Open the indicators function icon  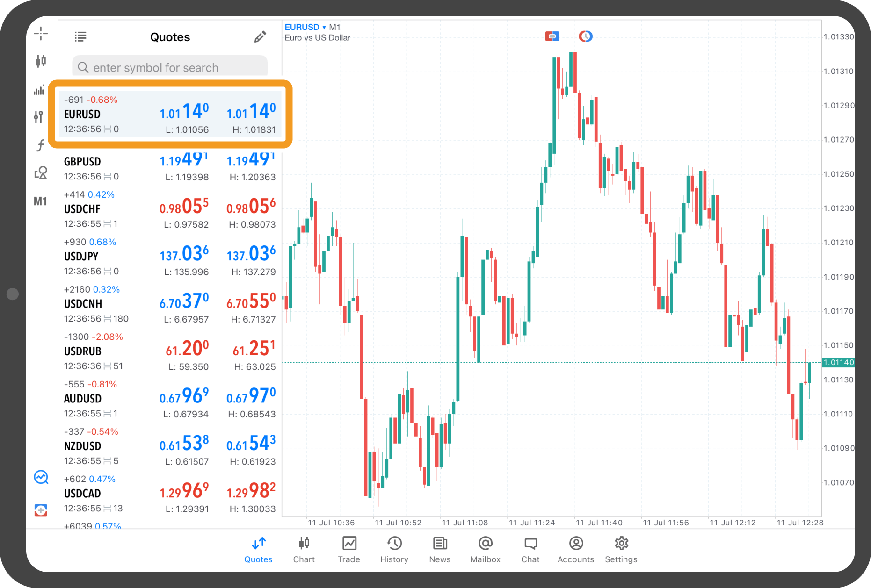point(40,145)
